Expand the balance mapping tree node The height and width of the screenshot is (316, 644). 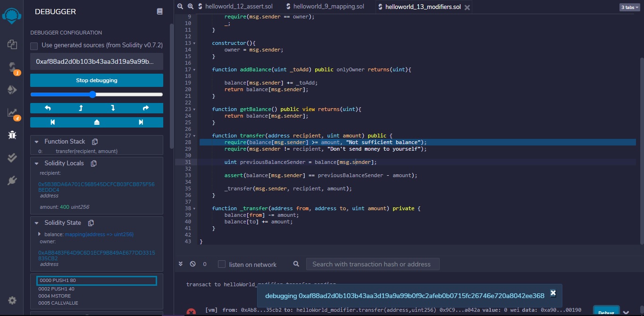pyautogui.click(x=40, y=234)
